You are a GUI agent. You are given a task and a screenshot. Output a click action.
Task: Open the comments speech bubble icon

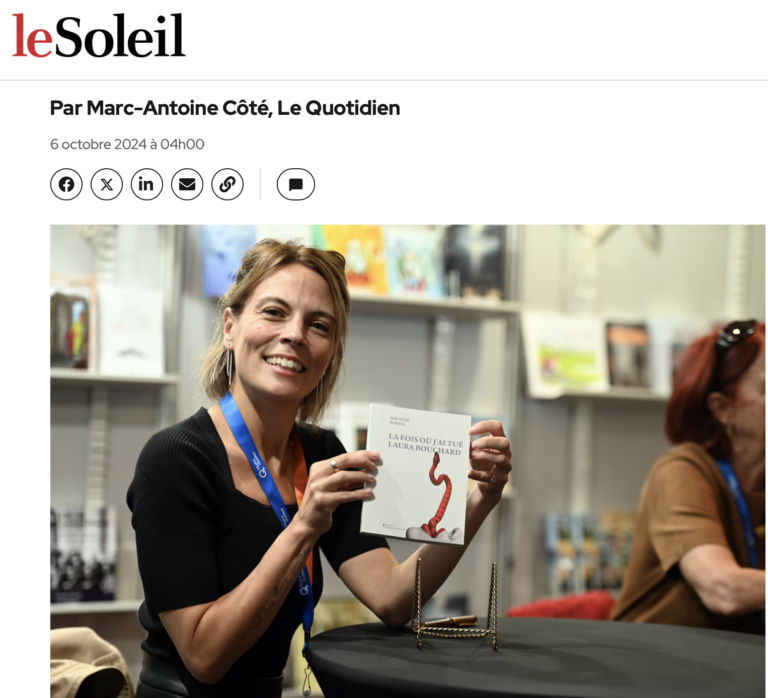click(x=295, y=185)
